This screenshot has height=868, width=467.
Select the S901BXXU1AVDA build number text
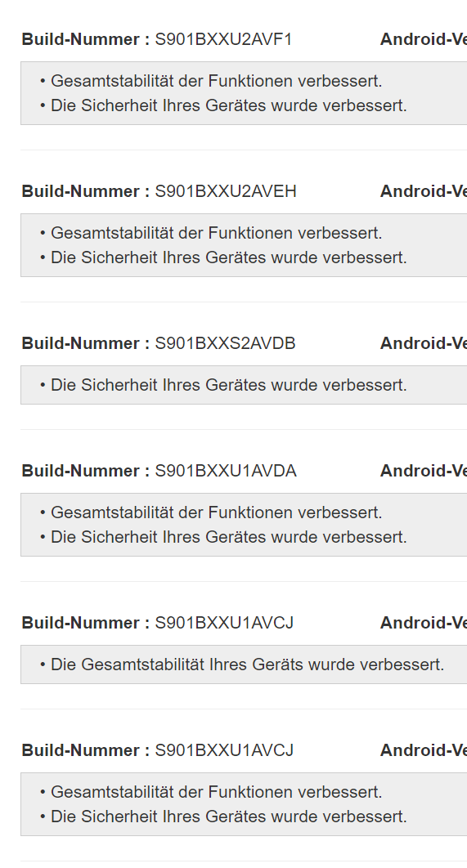click(x=226, y=471)
